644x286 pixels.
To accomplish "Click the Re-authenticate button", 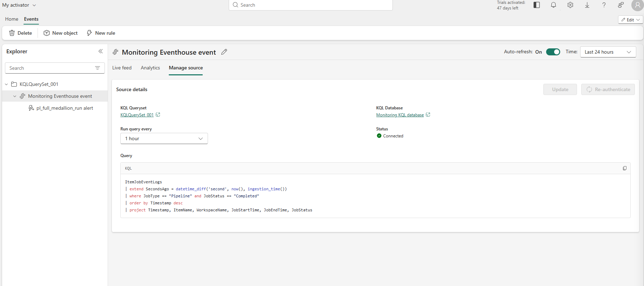I will 608,89.
